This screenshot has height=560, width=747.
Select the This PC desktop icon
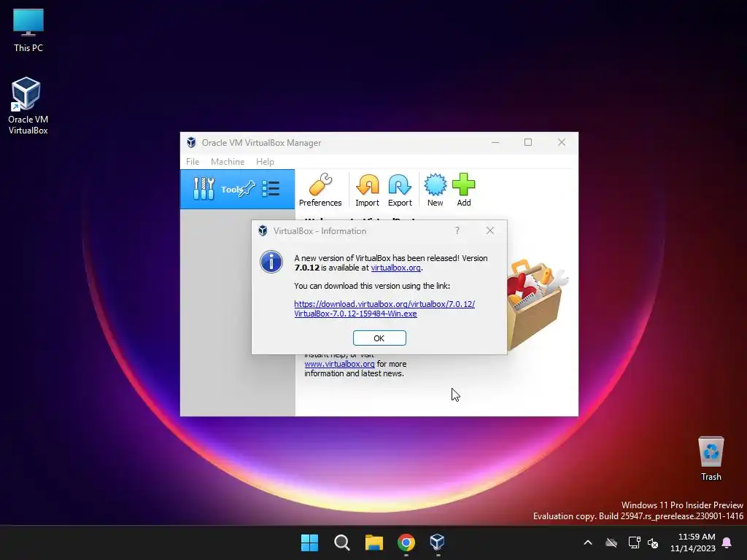click(28, 31)
